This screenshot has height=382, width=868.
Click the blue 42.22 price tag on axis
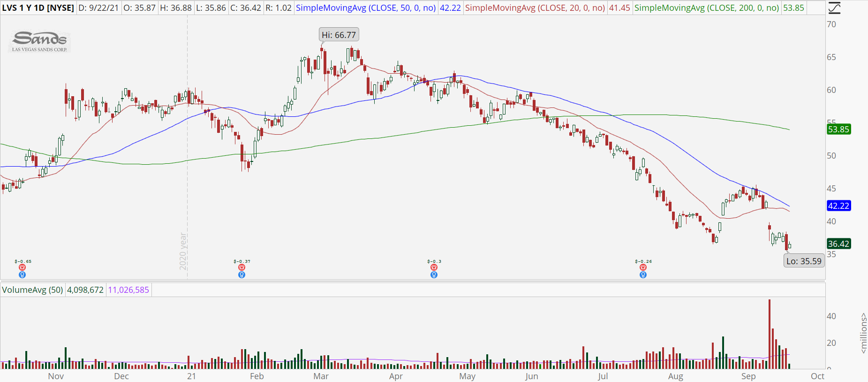click(x=838, y=206)
